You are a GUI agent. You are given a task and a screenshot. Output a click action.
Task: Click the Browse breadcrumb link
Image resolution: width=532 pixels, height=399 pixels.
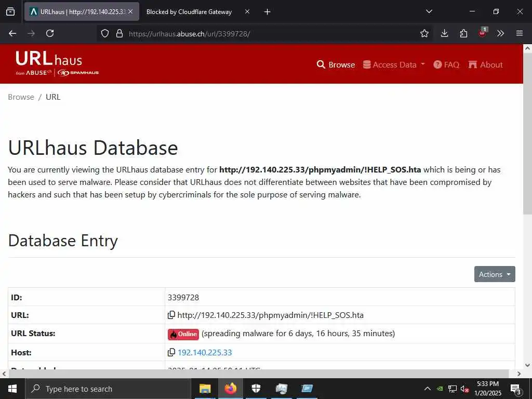[x=21, y=97]
